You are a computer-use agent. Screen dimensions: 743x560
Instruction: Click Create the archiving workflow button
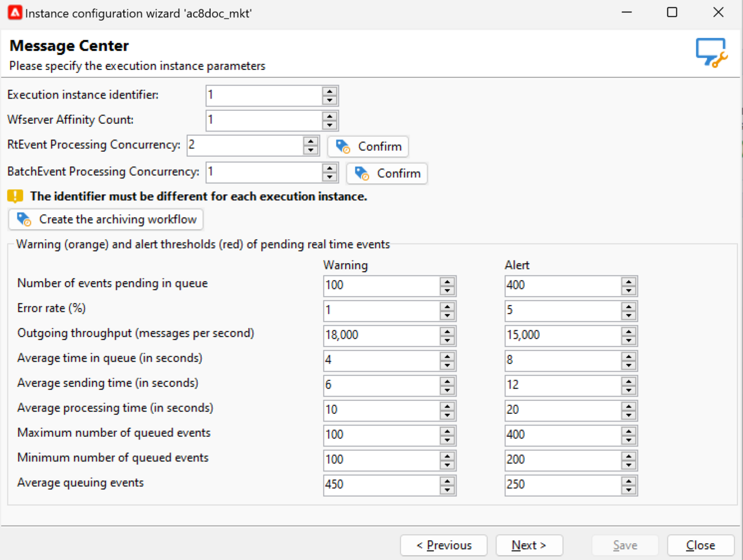pos(106,219)
